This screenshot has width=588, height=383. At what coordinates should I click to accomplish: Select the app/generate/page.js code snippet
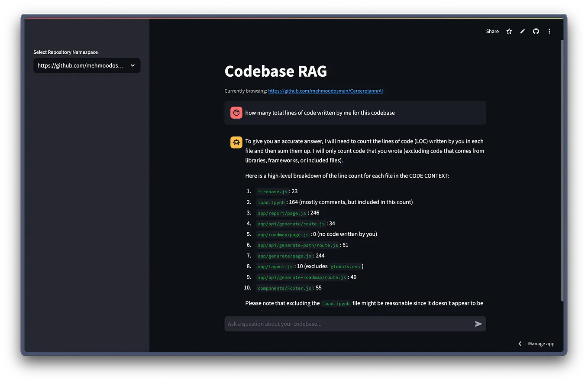pos(284,256)
